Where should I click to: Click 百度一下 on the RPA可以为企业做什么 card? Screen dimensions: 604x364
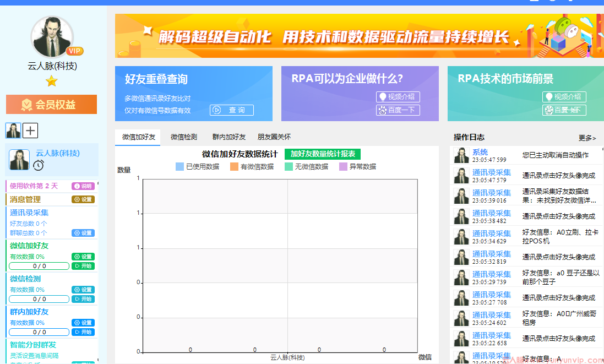[398, 110]
